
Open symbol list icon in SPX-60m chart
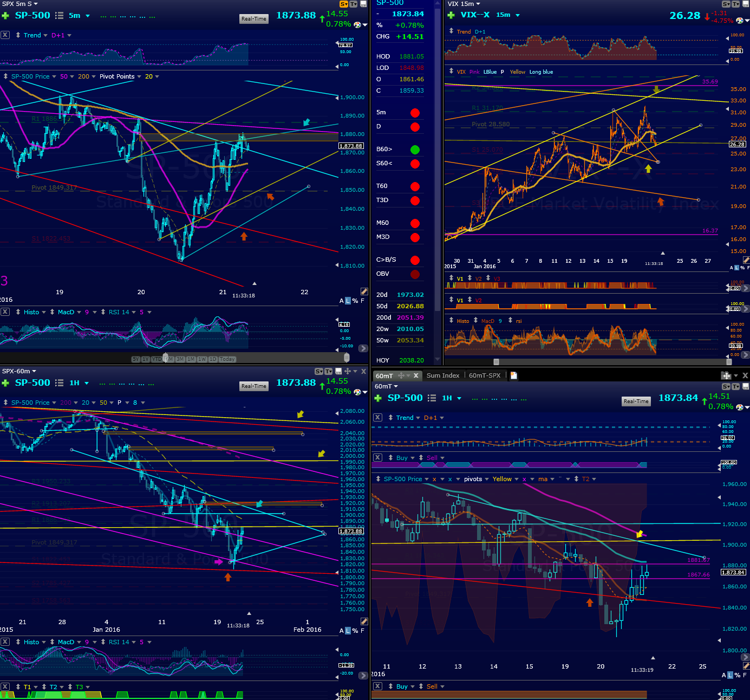(60, 383)
